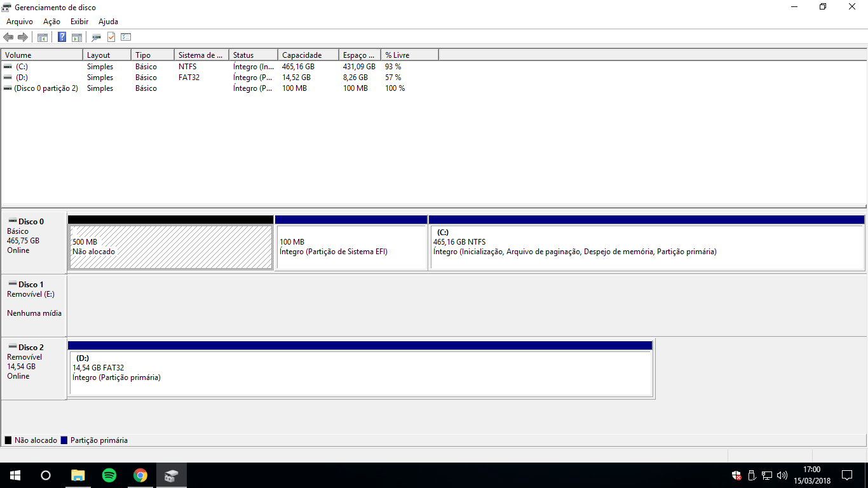Open the volume speaker tray icon

click(x=782, y=475)
